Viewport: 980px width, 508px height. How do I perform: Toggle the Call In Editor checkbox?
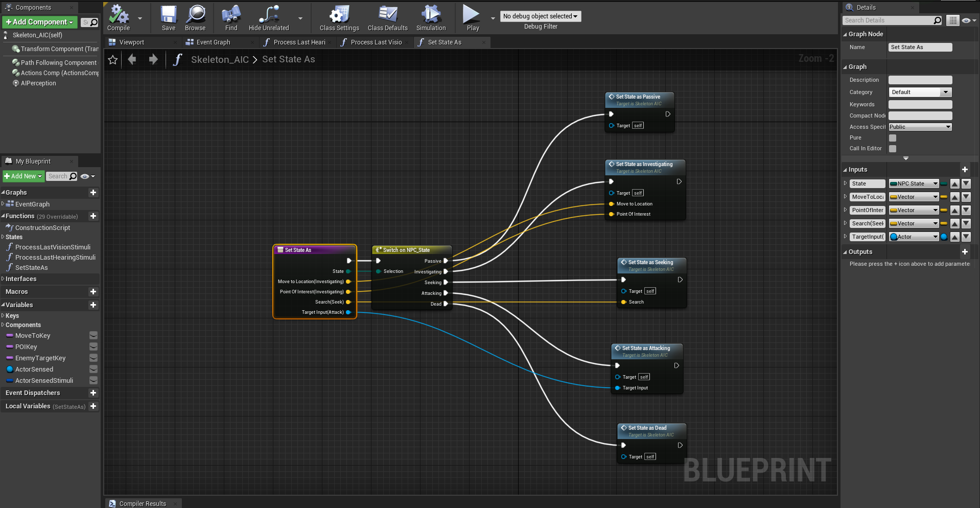(893, 149)
